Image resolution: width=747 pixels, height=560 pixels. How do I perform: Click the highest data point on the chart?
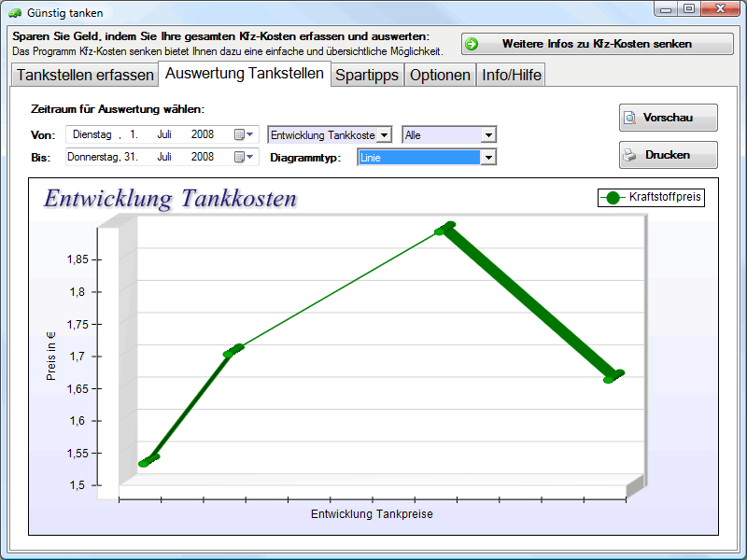444,229
